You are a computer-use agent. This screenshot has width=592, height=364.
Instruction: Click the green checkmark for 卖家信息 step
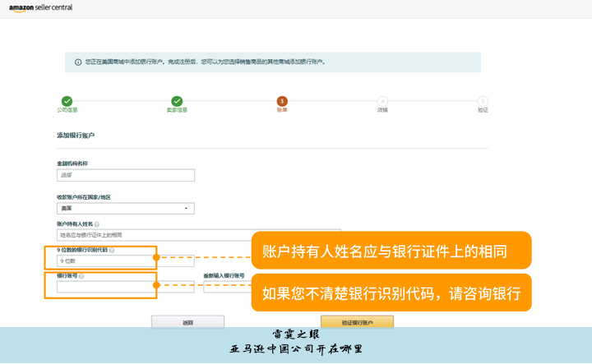(x=177, y=101)
